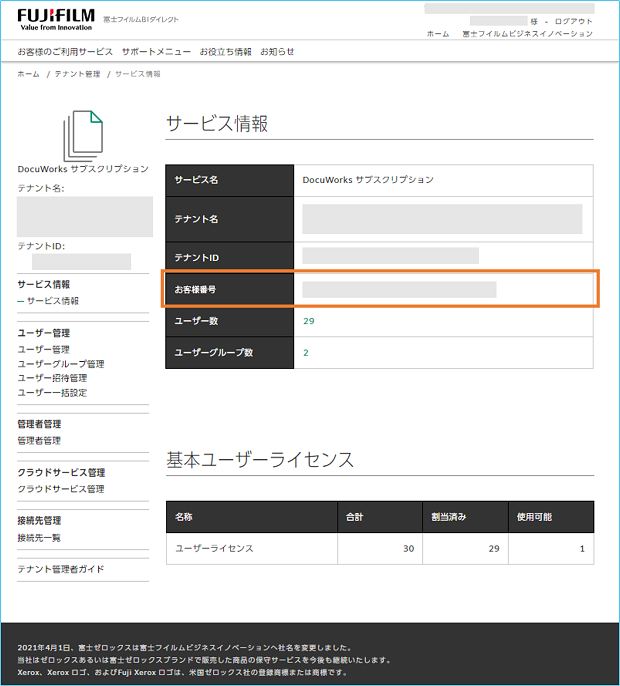Click 割当済み value 29 in license table
The image size is (620, 686).
[494, 549]
